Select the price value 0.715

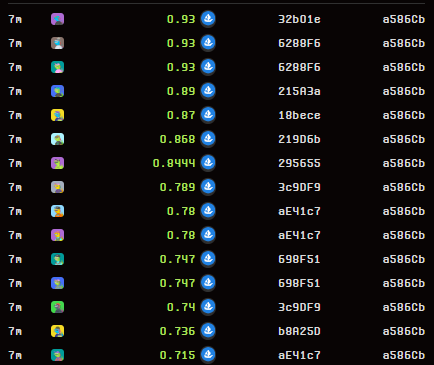[x=177, y=355]
